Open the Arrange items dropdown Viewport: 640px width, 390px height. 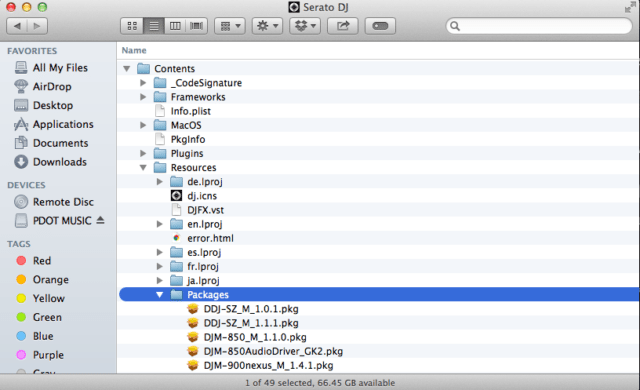[230, 26]
